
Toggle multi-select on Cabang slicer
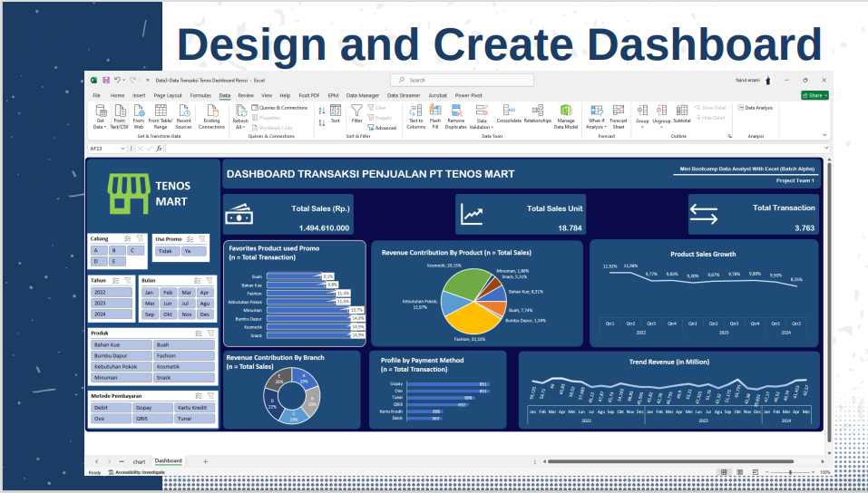[128, 238]
